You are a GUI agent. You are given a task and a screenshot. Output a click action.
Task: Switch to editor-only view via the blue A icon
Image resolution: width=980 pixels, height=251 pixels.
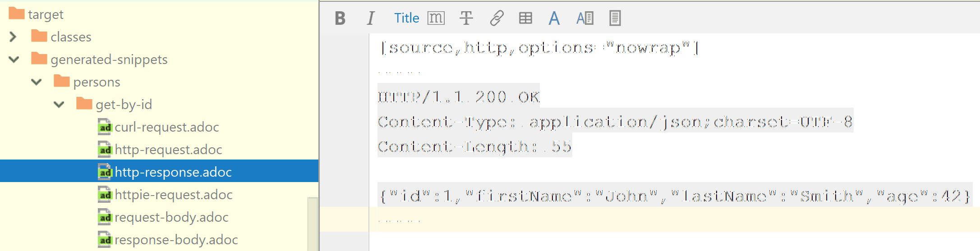[554, 18]
